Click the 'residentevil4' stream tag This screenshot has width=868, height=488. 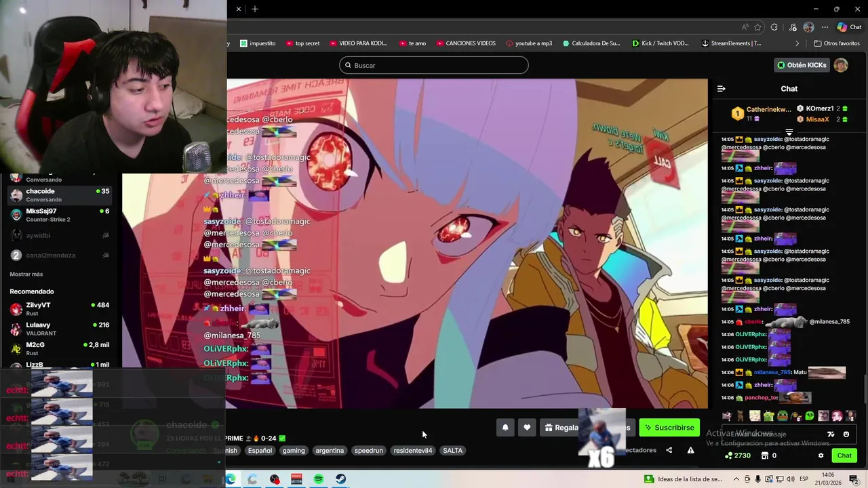(413, 450)
